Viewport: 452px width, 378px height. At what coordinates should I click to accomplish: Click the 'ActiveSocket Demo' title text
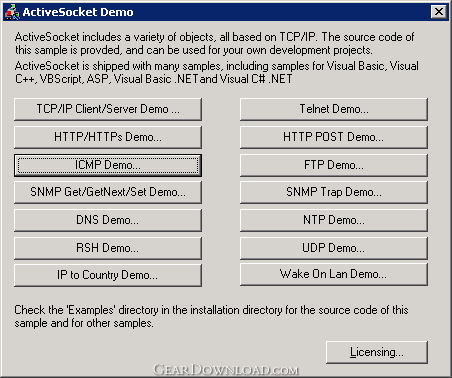pos(78,12)
